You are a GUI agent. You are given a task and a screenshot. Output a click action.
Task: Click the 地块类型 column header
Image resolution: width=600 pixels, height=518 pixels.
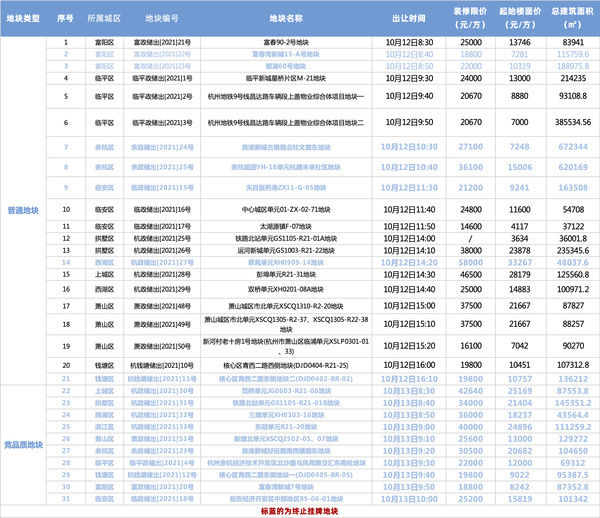[23, 18]
